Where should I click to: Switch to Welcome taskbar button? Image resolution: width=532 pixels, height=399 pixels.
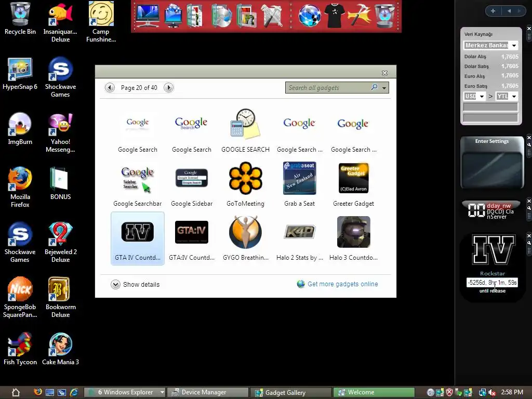374,393
